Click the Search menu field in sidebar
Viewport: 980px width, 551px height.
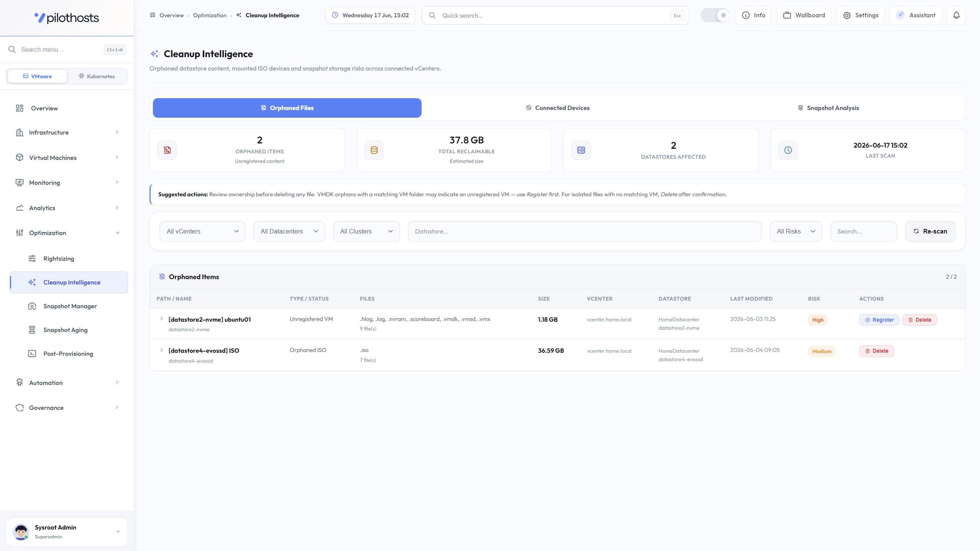point(67,49)
